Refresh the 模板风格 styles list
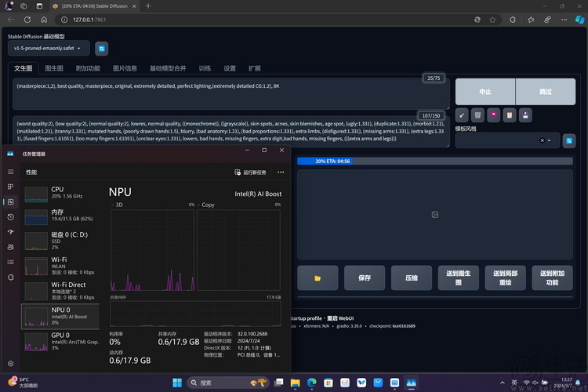The height and width of the screenshot is (392, 588). (570, 140)
